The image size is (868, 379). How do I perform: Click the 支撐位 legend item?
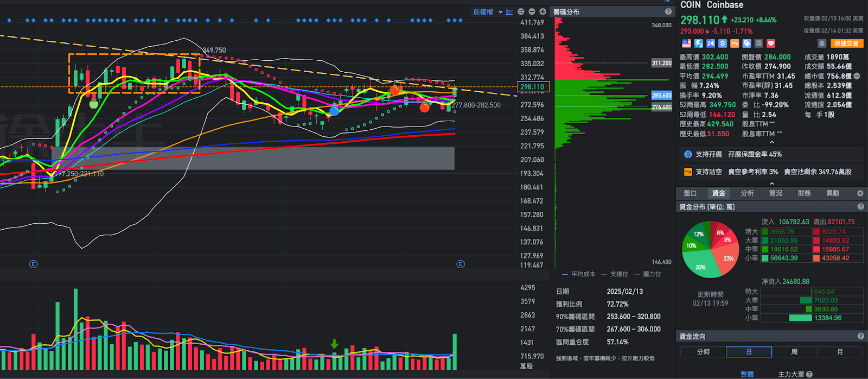[614, 274]
